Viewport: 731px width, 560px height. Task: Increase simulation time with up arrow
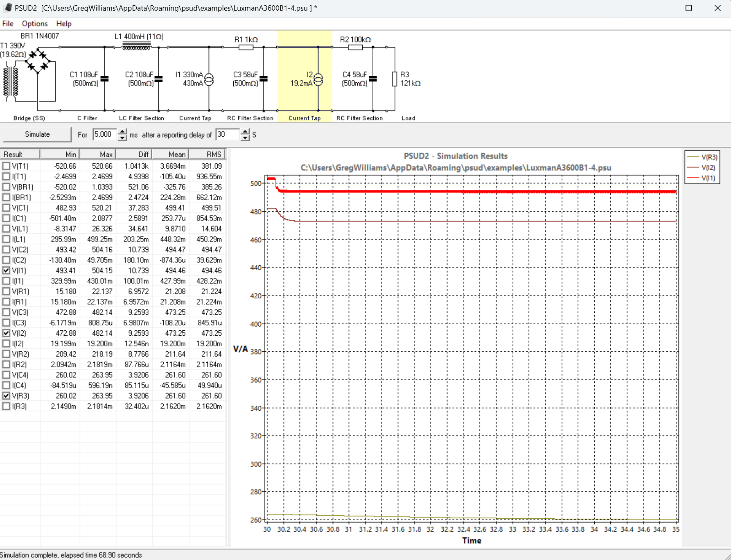click(122, 132)
